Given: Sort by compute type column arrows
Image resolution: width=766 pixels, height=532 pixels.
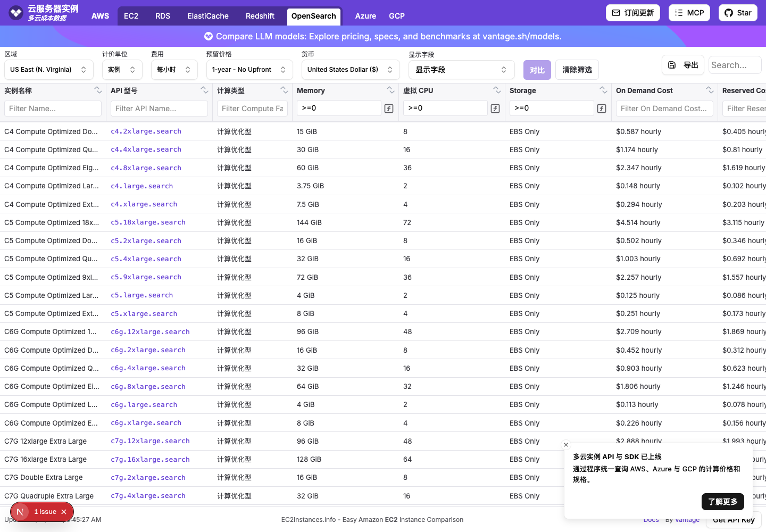Looking at the screenshot, I should [284, 90].
